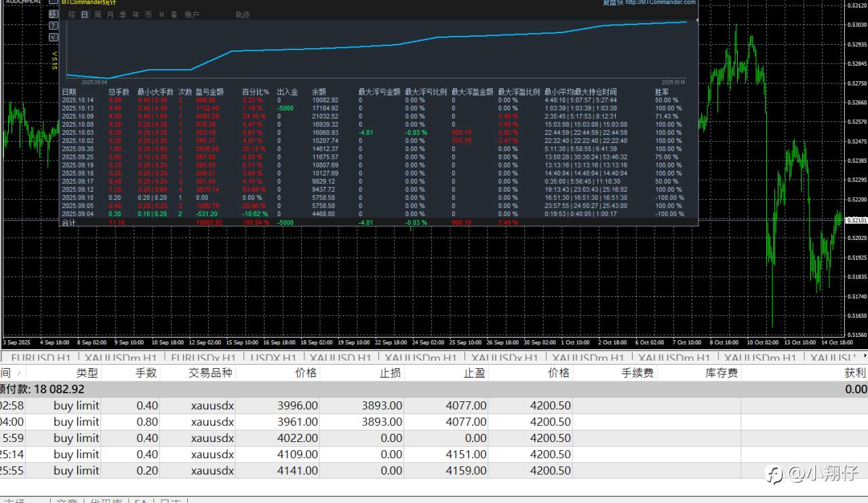Switch to 月 (monthly) statistics view
The height and width of the screenshot is (503, 868).
click(111, 14)
